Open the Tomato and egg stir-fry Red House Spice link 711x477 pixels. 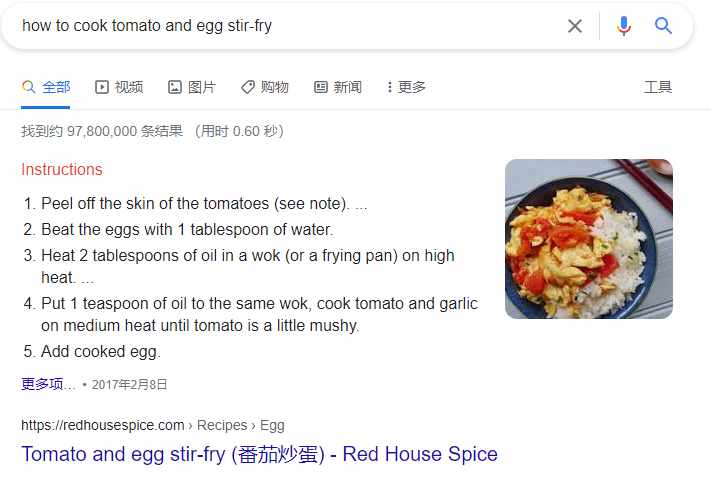point(259,454)
